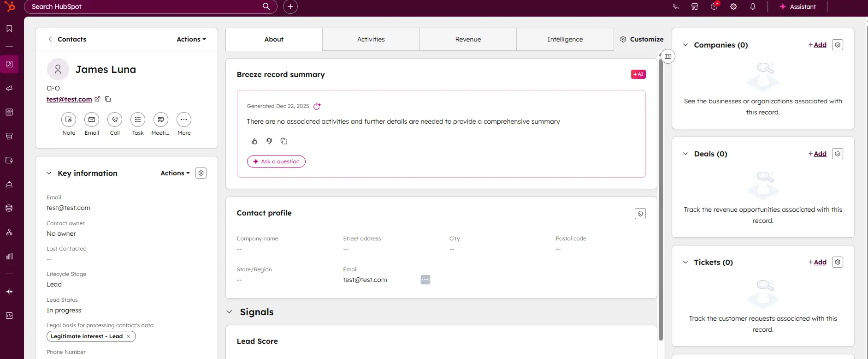Image resolution: width=868 pixels, height=359 pixels.
Task: Switch to the Intelligence tab
Action: point(565,39)
